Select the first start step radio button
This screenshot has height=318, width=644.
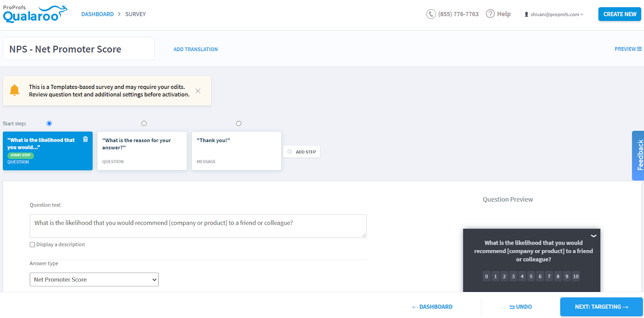pos(49,124)
